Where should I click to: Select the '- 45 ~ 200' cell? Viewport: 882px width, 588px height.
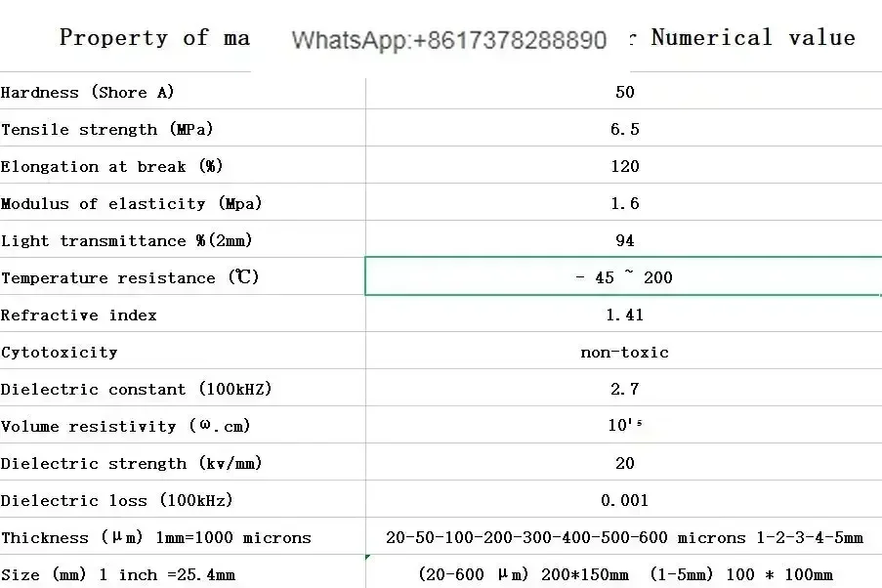point(624,276)
